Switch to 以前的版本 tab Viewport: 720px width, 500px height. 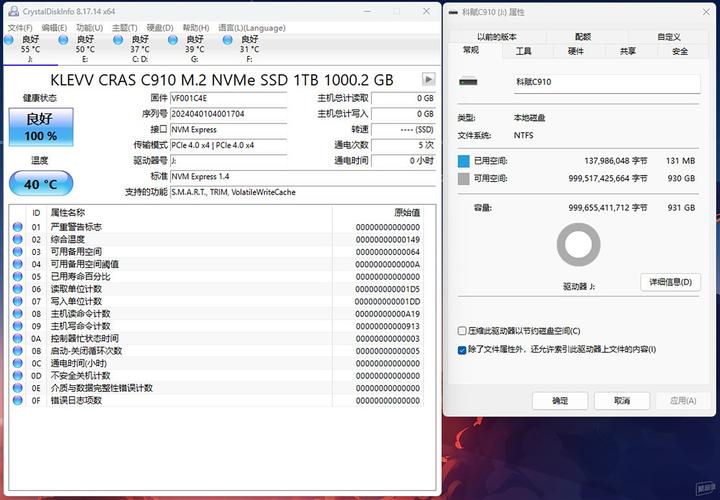click(497, 37)
